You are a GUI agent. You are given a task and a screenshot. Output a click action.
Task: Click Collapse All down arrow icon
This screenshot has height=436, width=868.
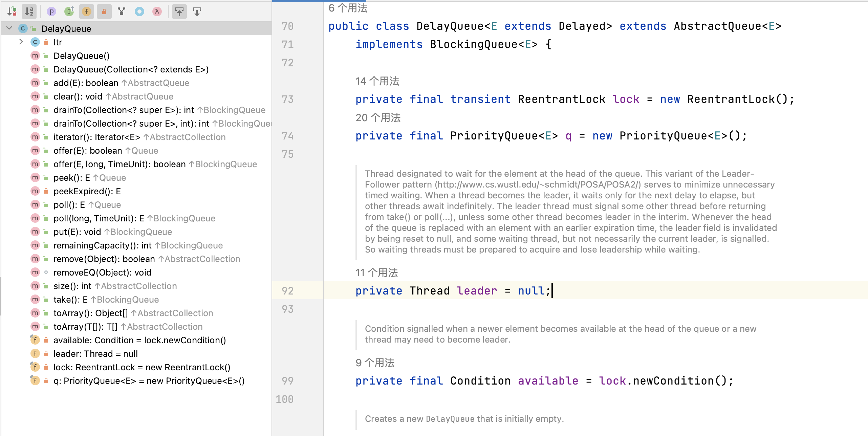(197, 12)
